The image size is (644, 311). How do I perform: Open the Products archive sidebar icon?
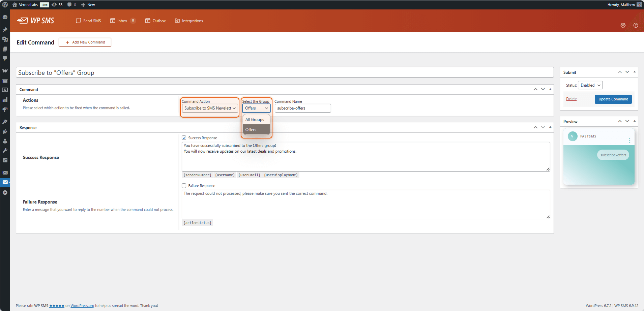coord(5,81)
